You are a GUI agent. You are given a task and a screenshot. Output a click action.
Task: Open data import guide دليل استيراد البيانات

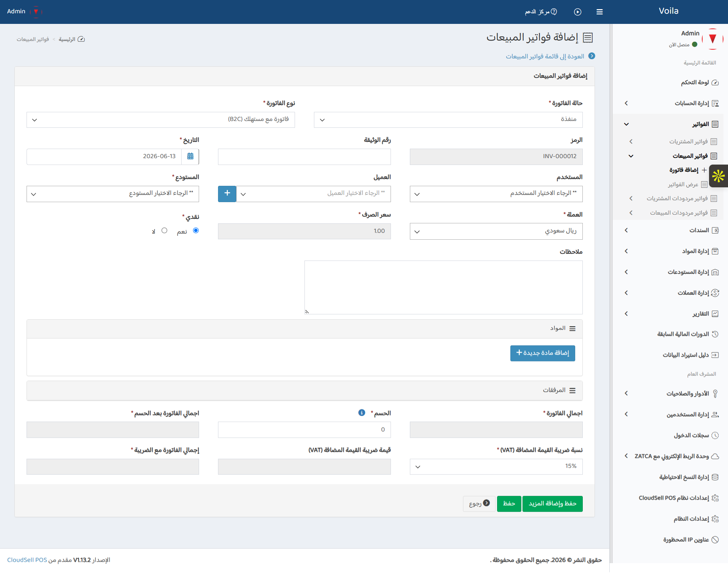pos(690,355)
